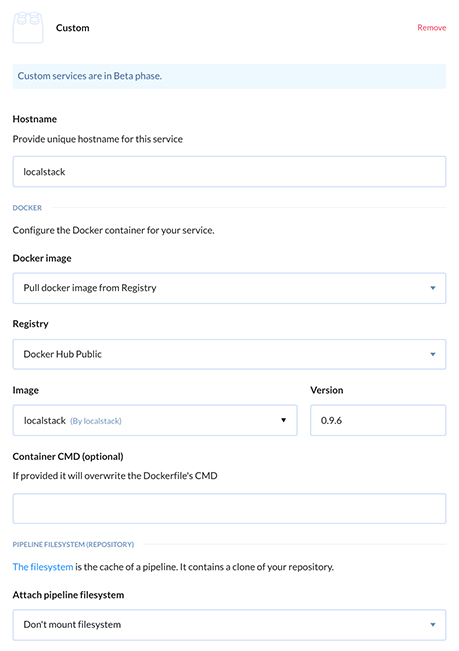This screenshot has height=651, width=459.
Task: Expand the Docker image arrow icon
Action: click(433, 288)
